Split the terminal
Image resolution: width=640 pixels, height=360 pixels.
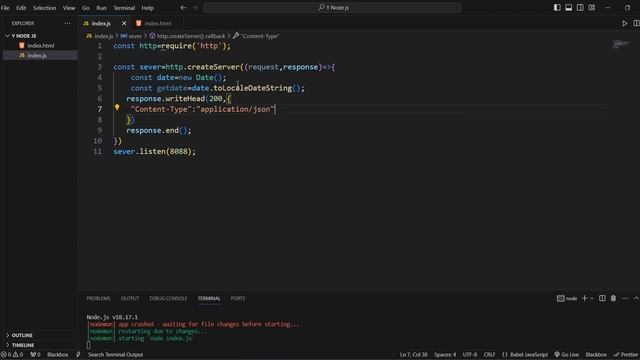tap(602, 299)
